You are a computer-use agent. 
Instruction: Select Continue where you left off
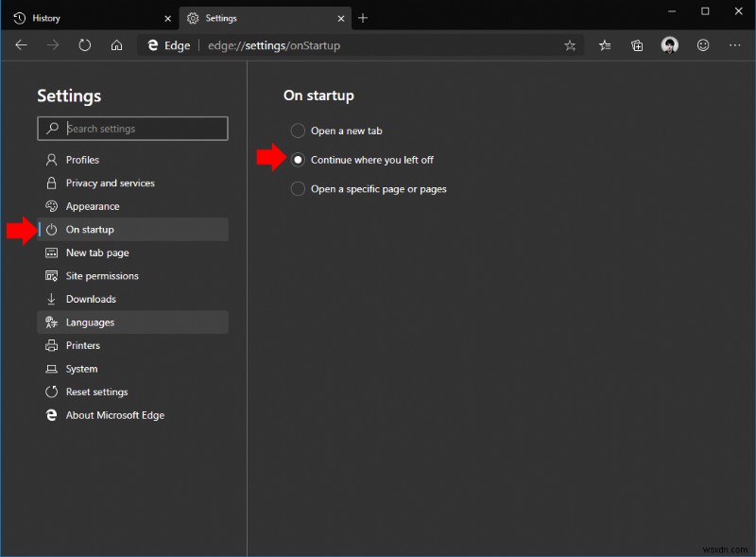(x=298, y=160)
